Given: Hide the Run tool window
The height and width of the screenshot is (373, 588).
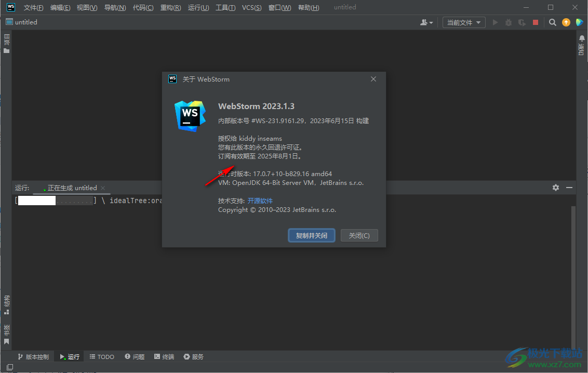Looking at the screenshot, I should coord(569,188).
